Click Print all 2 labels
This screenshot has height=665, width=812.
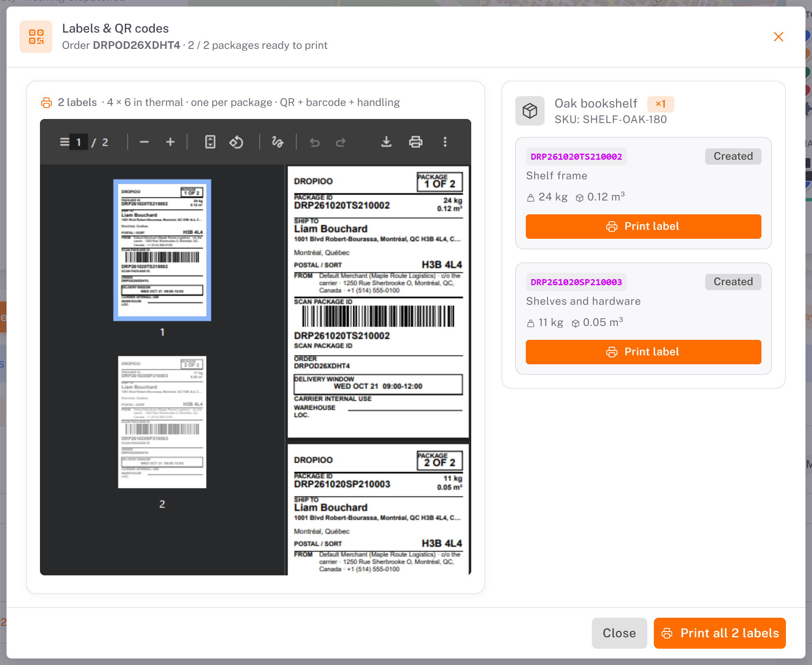coord(720,633)
